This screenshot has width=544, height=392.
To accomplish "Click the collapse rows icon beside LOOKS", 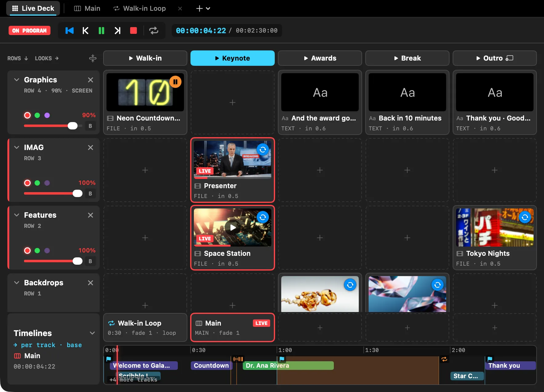I will [93, 58].
